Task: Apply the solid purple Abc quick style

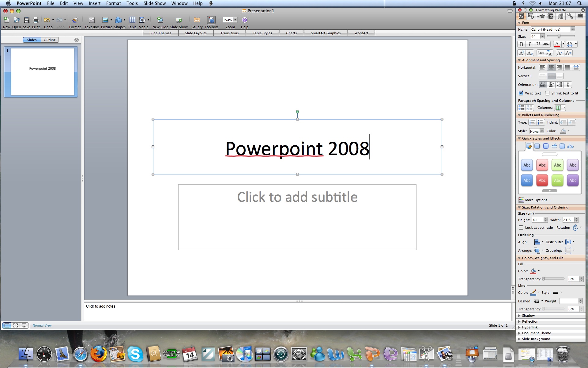Action: 573,180
